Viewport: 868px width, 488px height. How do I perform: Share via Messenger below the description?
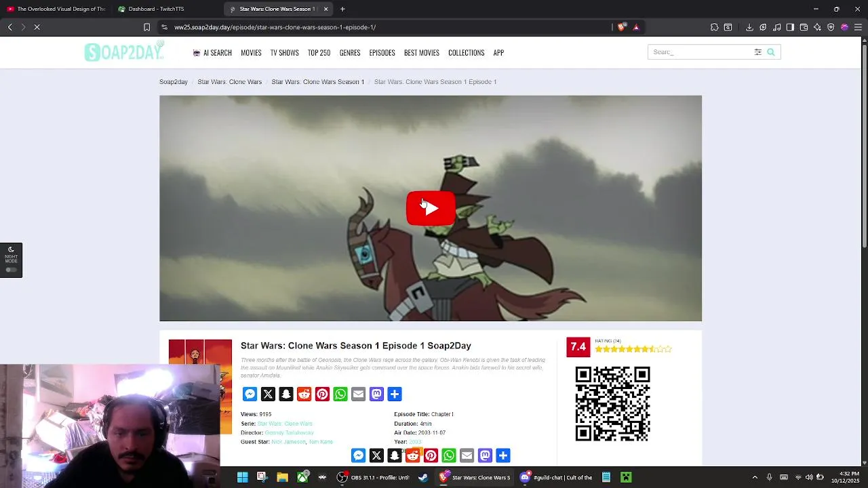point(250,394)
